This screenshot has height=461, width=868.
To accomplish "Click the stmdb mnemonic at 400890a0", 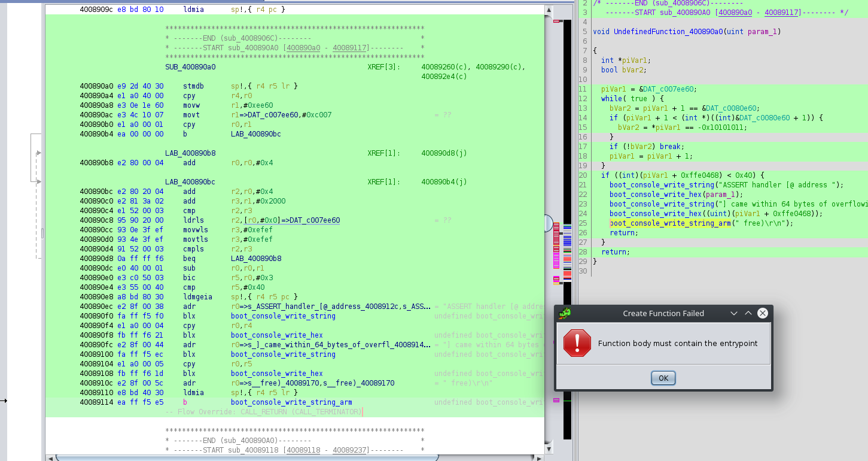I will [193, 86].
